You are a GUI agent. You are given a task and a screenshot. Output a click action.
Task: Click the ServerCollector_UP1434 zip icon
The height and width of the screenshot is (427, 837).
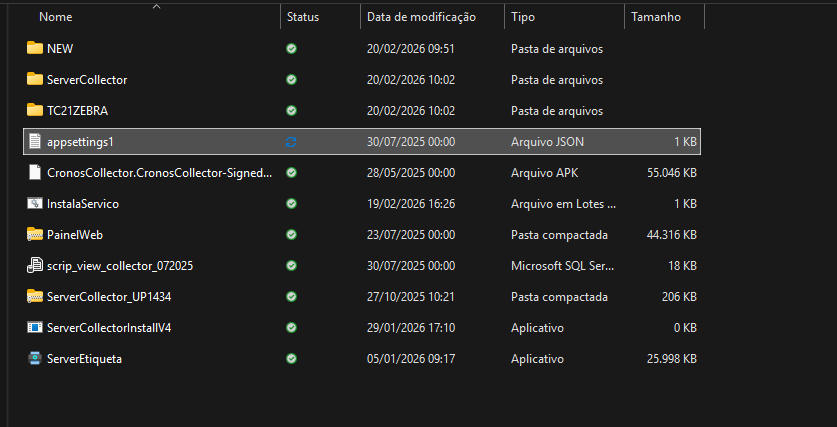35,297
